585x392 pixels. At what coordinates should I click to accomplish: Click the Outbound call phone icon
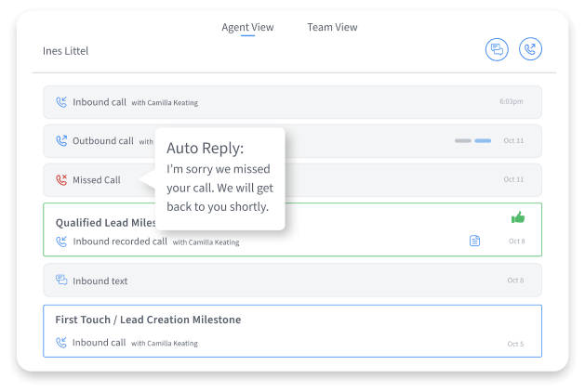click(61, 140)
